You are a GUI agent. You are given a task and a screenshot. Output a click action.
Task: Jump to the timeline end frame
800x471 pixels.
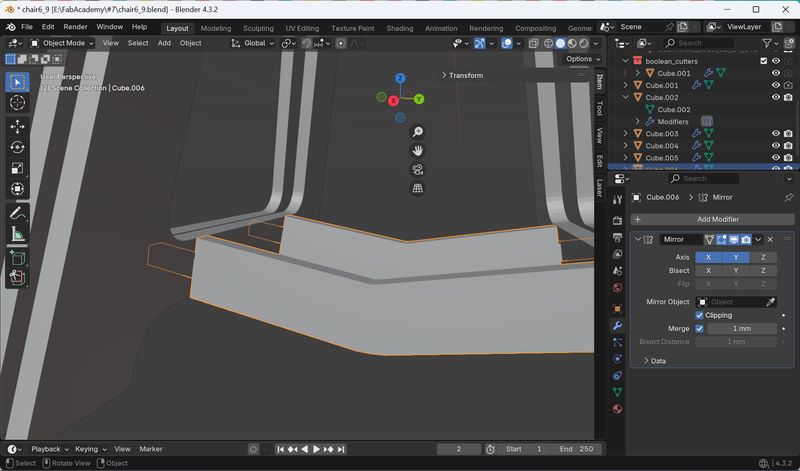click(x=341, y=449)
